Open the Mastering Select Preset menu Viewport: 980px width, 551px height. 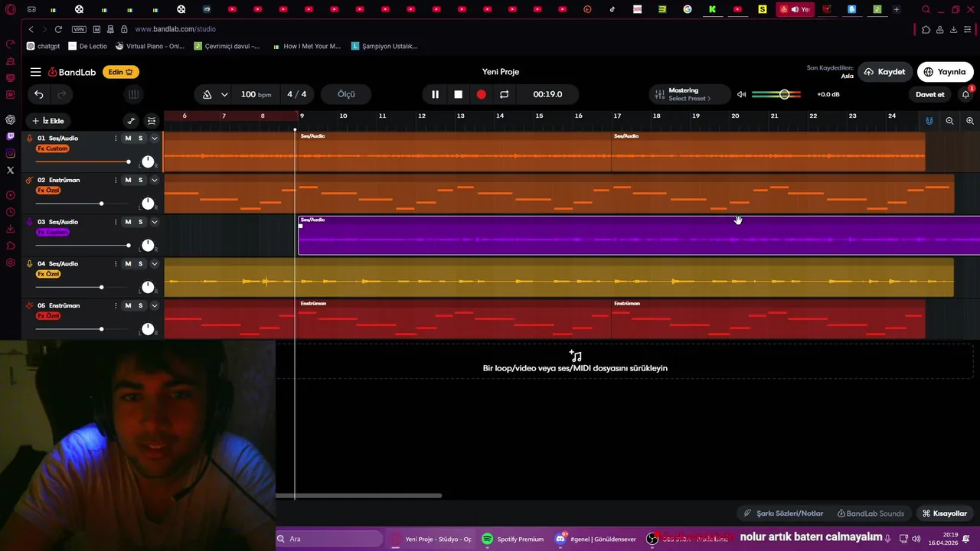coord(689,94)
